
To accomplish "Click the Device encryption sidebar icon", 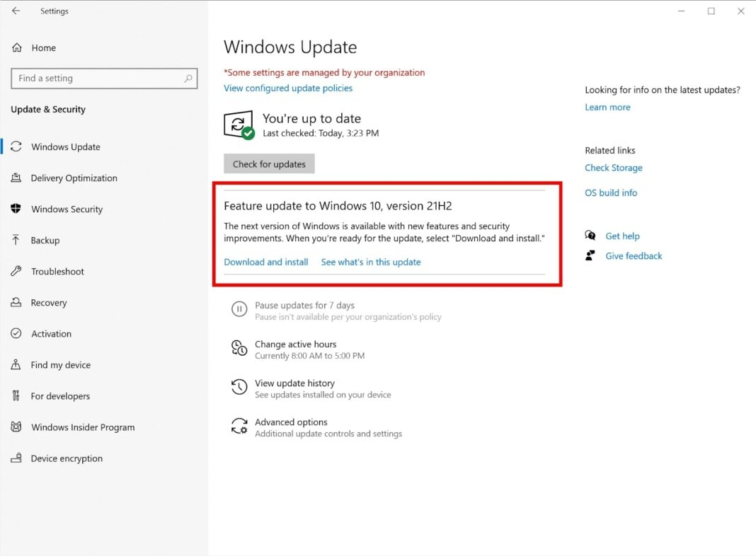I will (x=16, y=458).
